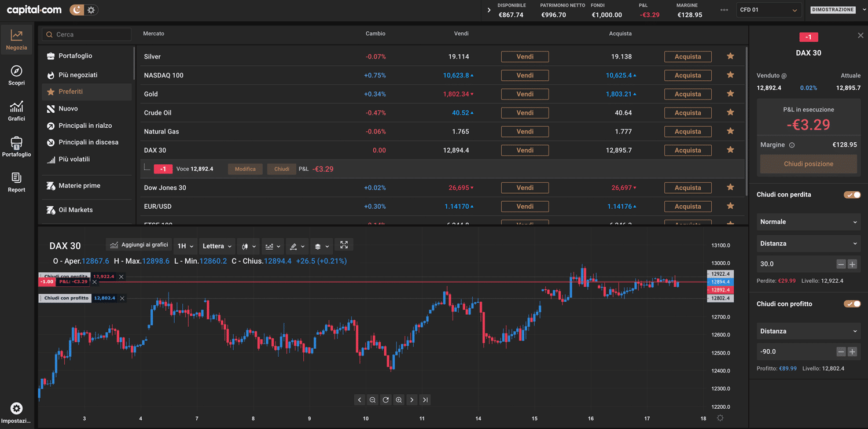Decrease stop loss distance with minus
The width and height of the screenshot is (868, 429).
[841, 264]
